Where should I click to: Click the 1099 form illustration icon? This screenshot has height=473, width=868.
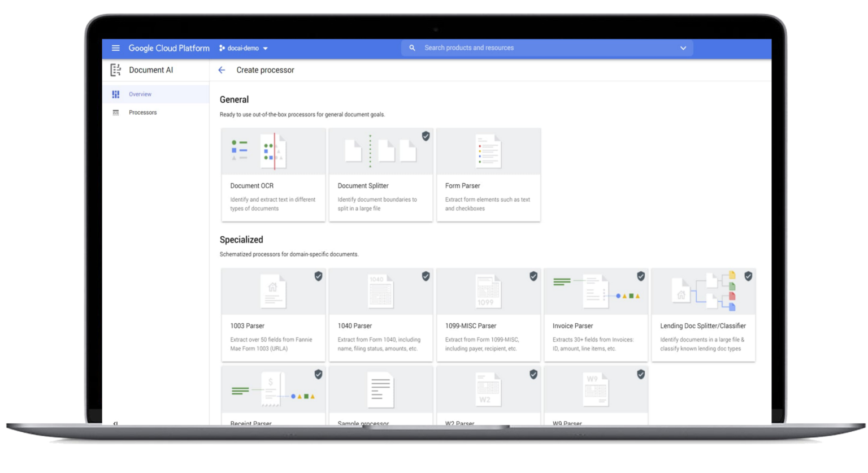point(488,292)
